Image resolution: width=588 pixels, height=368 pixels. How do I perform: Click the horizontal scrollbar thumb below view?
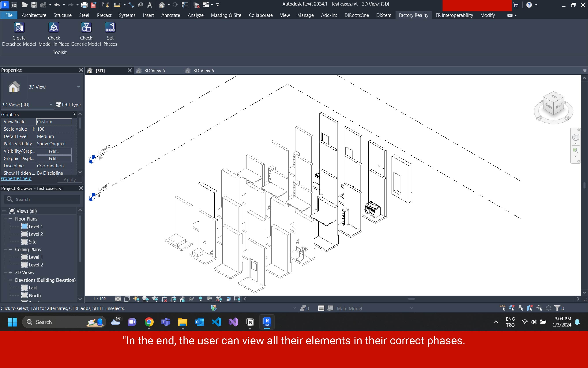tap(411, 299)
